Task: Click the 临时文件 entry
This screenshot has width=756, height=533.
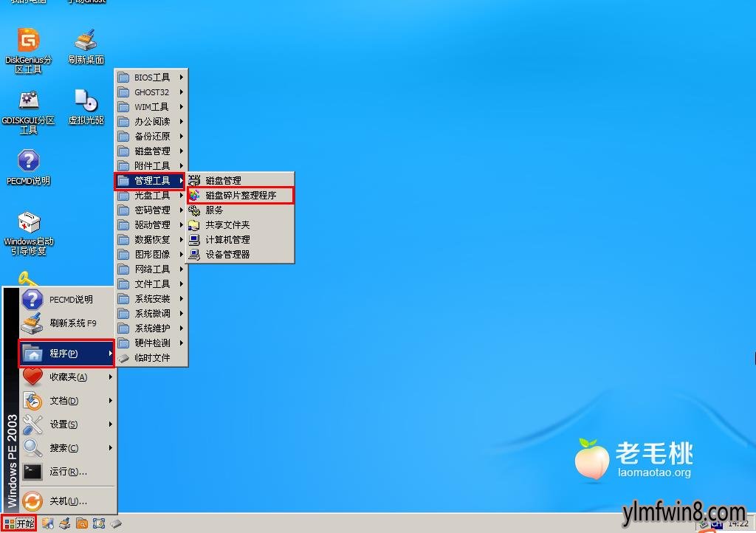Action: point(151,357)
